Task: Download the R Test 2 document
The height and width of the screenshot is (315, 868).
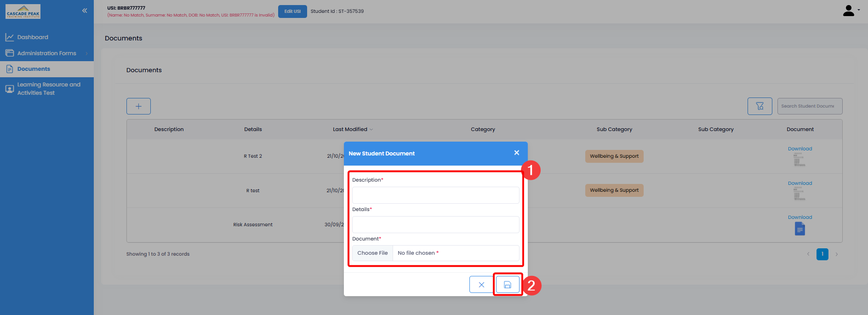Action: [x=800, y=149]
